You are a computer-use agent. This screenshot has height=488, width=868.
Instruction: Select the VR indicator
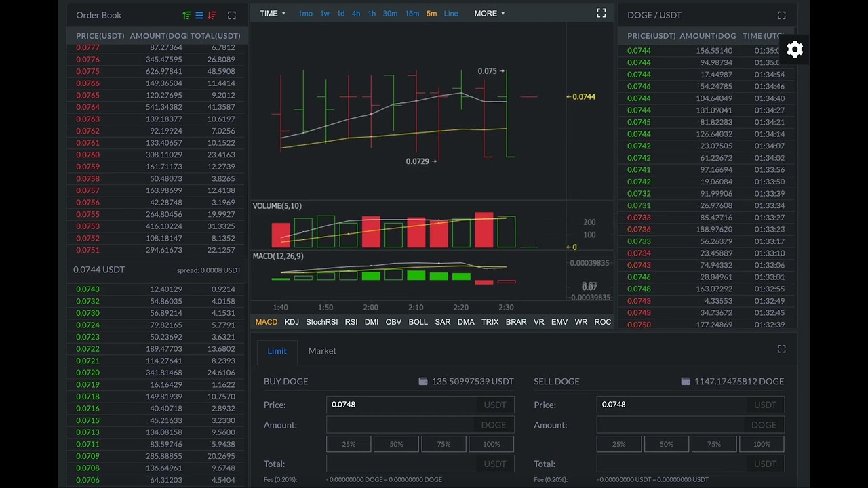click(x=539, y=322)
